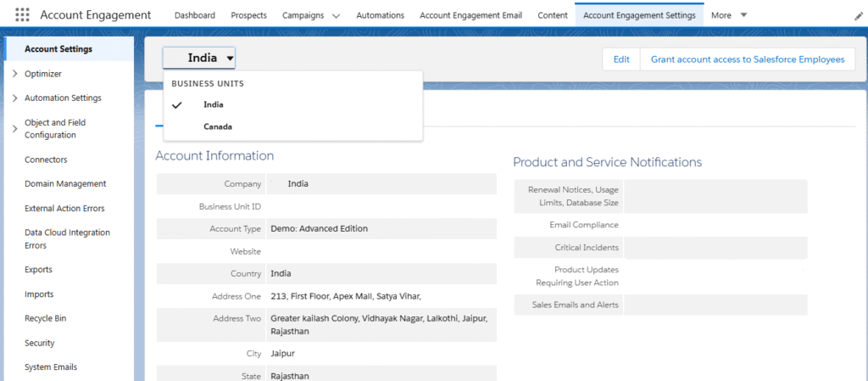Go to the Dashboard tab
The image size is (868, 381).
tap(195, 15)
